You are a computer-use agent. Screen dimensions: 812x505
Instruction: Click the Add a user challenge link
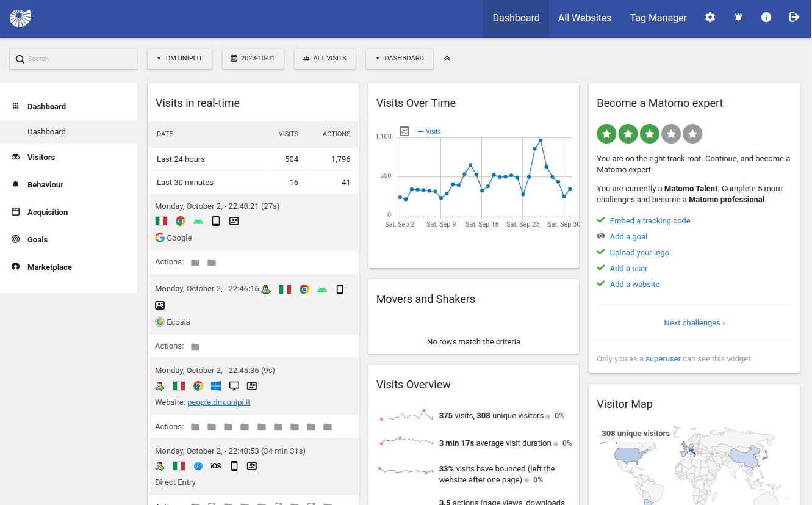pos(628,268)
